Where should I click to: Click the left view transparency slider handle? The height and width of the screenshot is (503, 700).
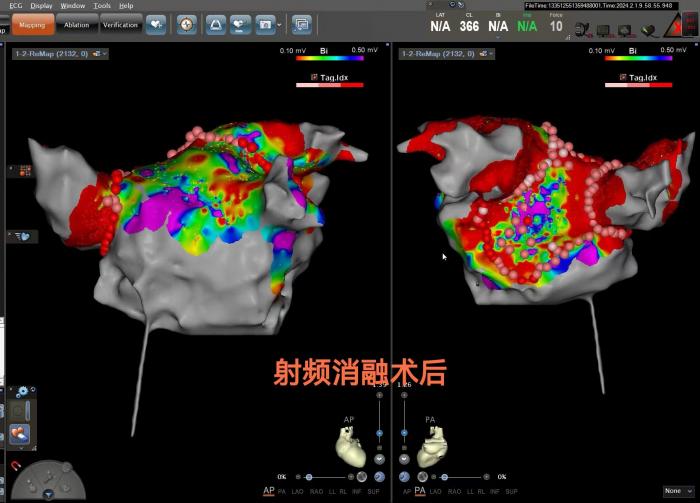[309, 477]
